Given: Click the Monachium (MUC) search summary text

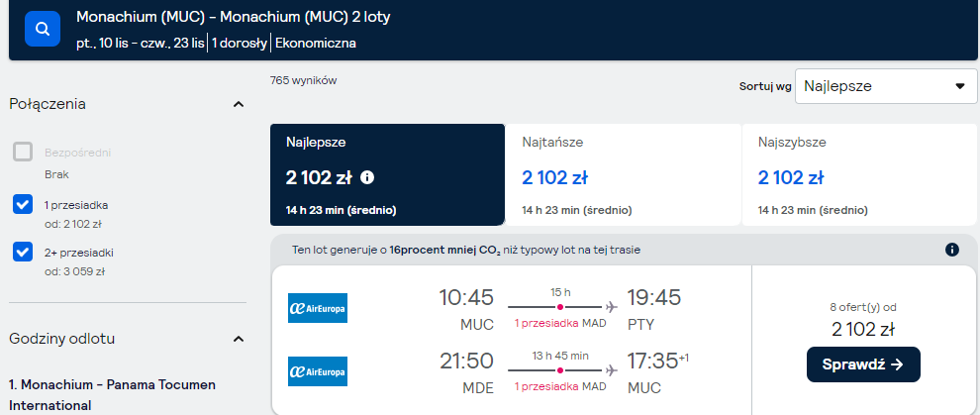Looking at the screenshot, I should tap(234, 18).
